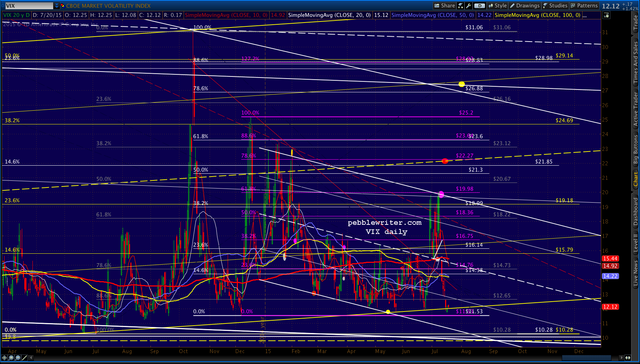Viewport: 640px width, 364px height.
Task: Expand the VIX symbol dropdown arrow
Action: point(57,6)
